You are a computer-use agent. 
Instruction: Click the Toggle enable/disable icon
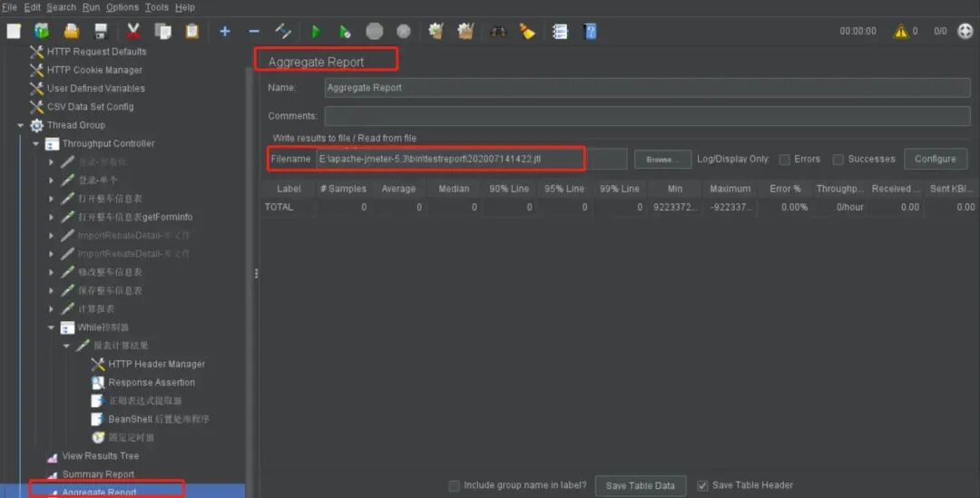tap(283, 31)
